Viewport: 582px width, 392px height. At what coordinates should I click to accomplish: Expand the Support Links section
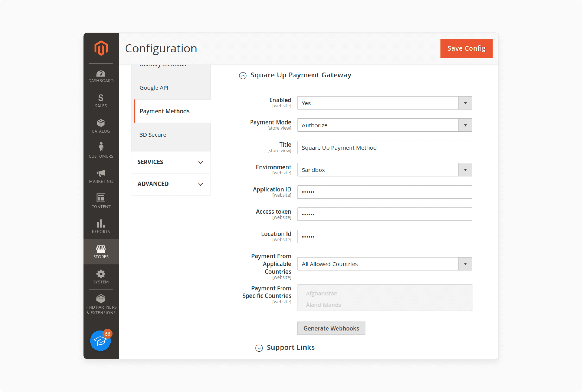(259, 348)
